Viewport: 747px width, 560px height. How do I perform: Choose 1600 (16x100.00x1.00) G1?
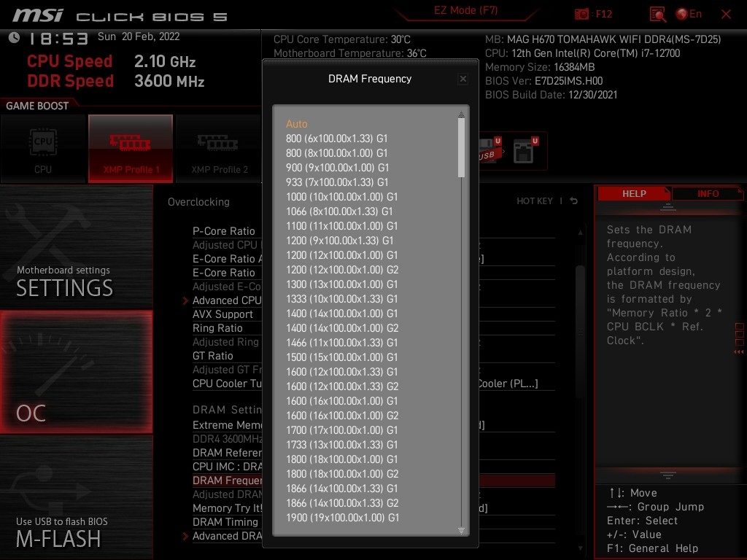tap(341, 401)
